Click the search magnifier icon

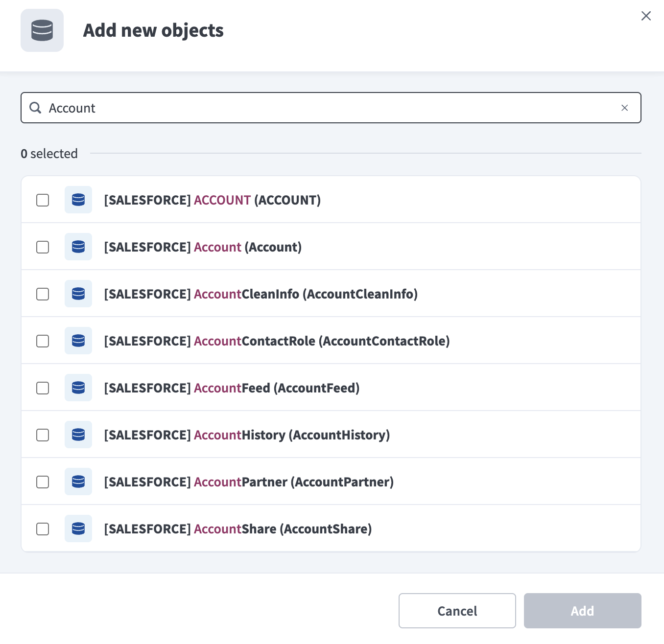(35, 108)
